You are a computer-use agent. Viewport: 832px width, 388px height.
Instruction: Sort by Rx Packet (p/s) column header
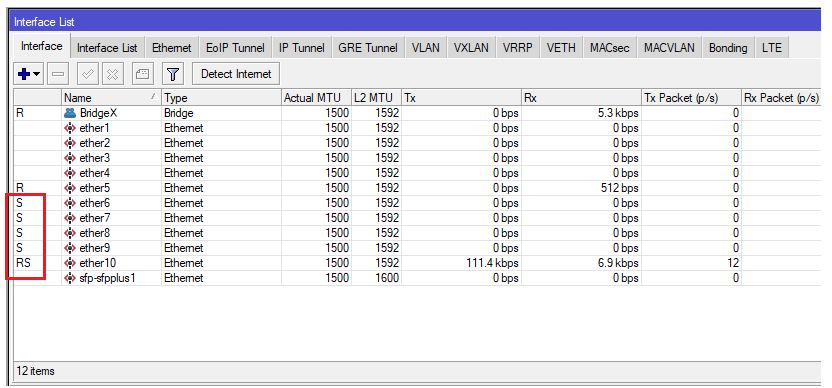781,98
